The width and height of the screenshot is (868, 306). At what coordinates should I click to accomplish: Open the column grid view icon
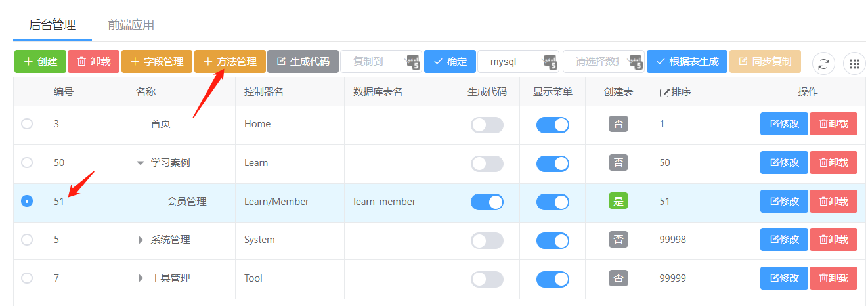coord(854,64)
